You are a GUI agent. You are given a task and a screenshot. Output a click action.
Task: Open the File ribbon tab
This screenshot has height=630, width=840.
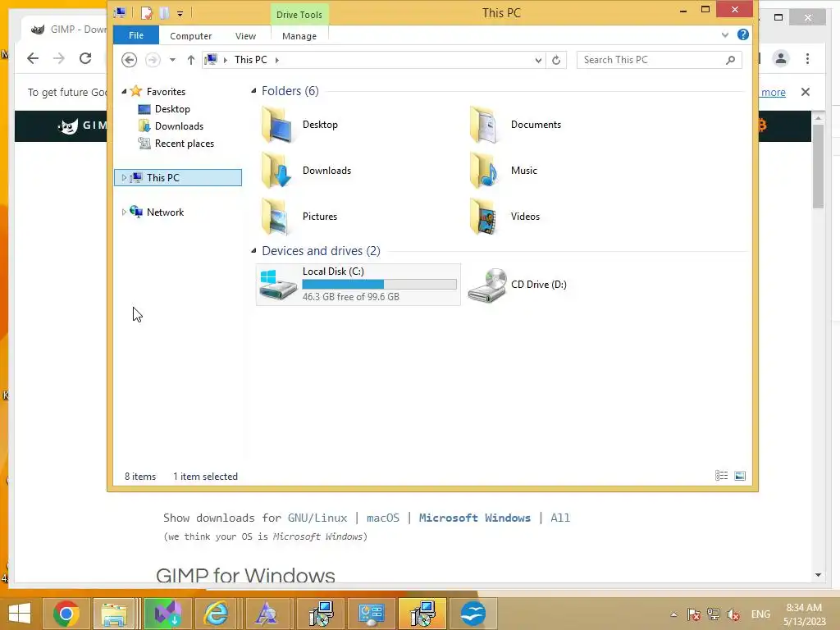click(136, 35)
